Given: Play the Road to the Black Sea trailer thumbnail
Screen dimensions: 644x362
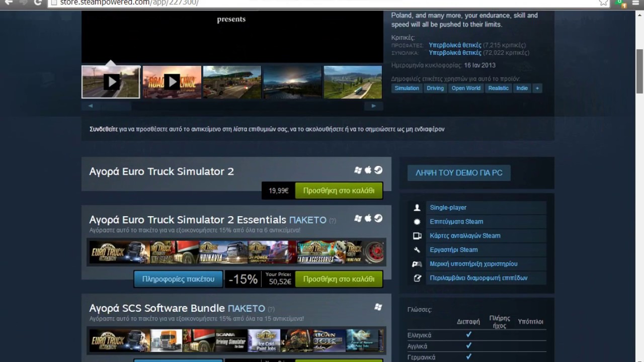Looking at the screenshot, I should point(172,82).
